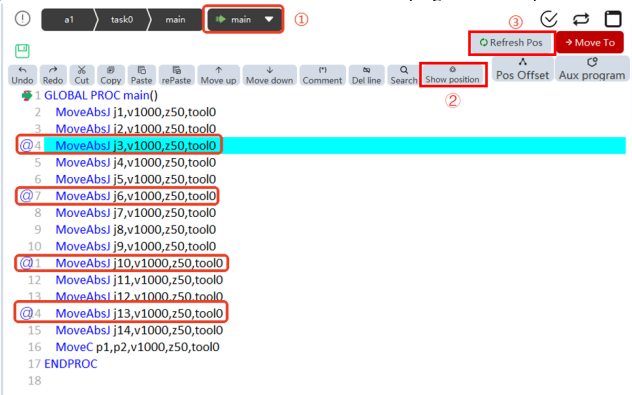632x395 pixels.
Task: Click the rePaste toolbar button
Action: (x=176, y=75)
